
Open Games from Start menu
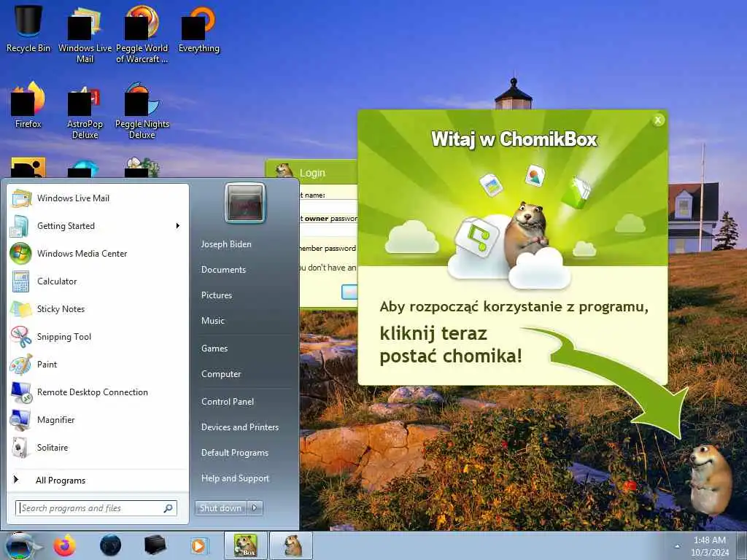214,348
